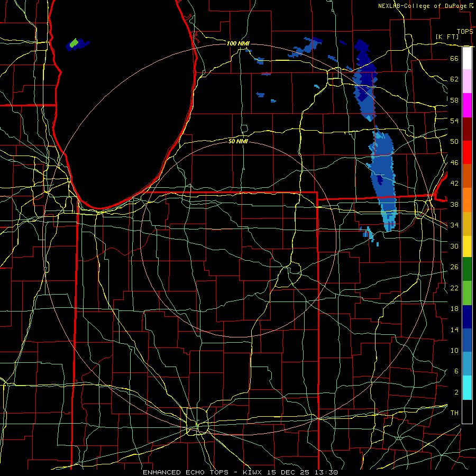Image resolution: width=476 pixels, height=476 pixels.
Task: Click the "100 NMI" range ring label
Action: tap(238, 43)
